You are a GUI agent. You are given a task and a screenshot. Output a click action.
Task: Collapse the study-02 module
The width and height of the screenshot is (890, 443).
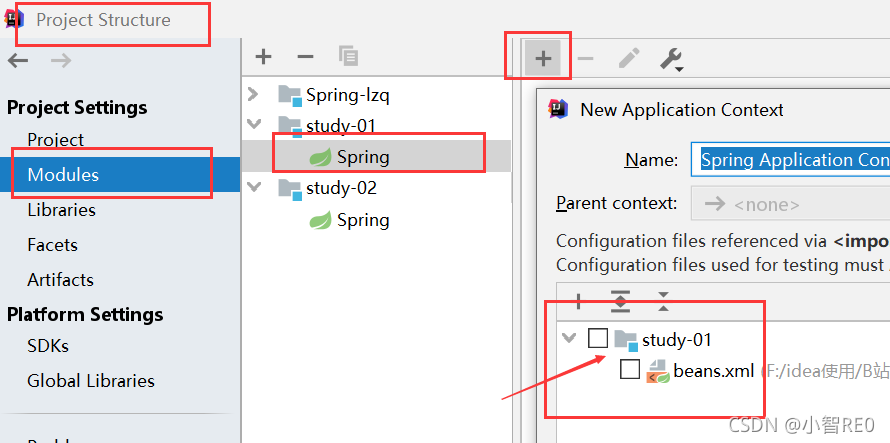tap(254, 186)
